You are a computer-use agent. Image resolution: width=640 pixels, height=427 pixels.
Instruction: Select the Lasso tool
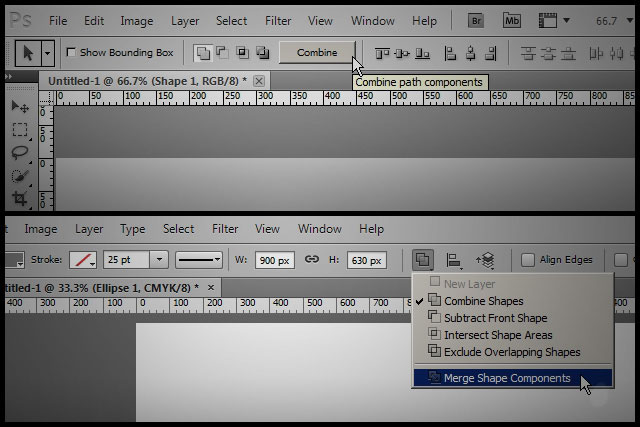pos(19,153)
